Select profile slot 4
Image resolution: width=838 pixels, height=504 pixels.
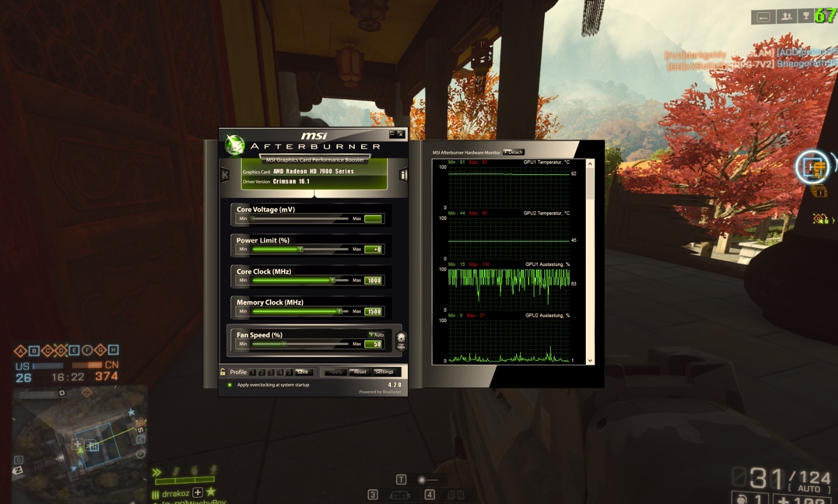(280, 372)
